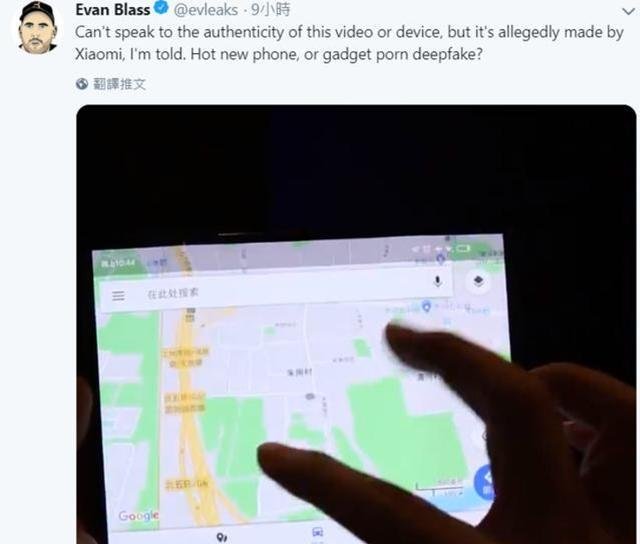Tap the blue directions button
This screenshot has height=544, width=640.
pos(484,483)
